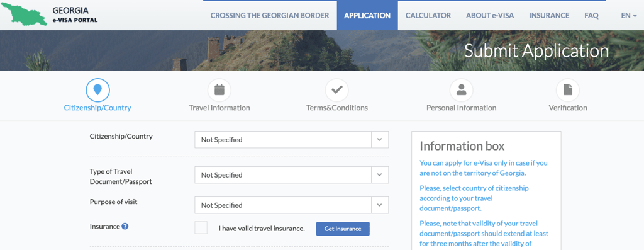Select the Application tab in navigation
The image size is (644, 250).
pyautogui.click(x=367, y=16)
